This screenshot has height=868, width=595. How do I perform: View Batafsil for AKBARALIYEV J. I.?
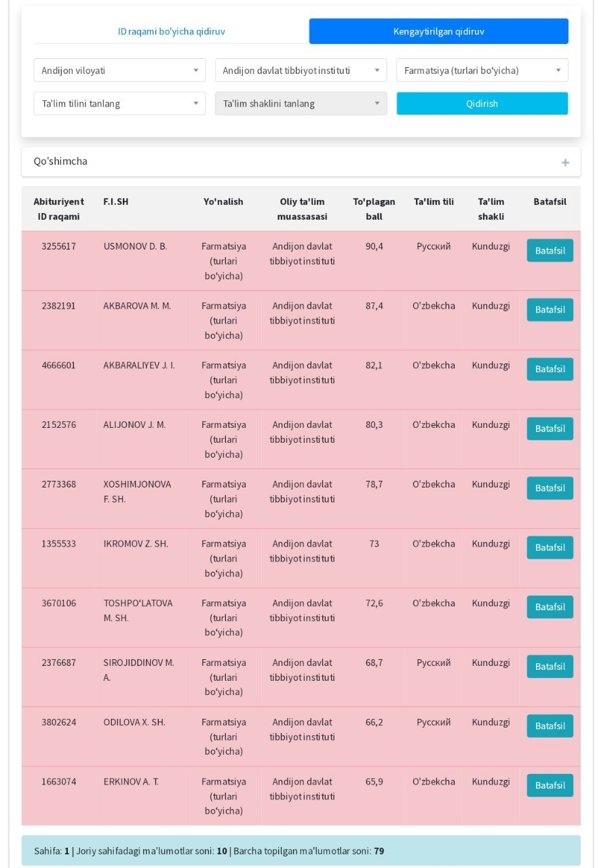coord(550,370)
